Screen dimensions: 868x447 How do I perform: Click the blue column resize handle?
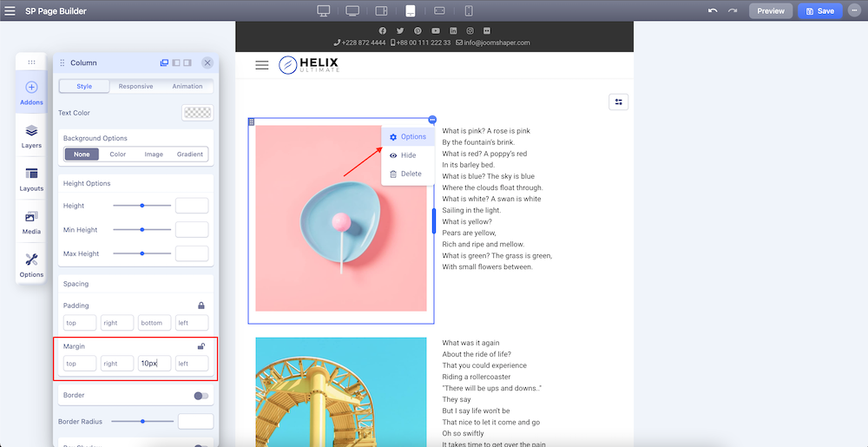pyautogui.click(x=434, y=220)
